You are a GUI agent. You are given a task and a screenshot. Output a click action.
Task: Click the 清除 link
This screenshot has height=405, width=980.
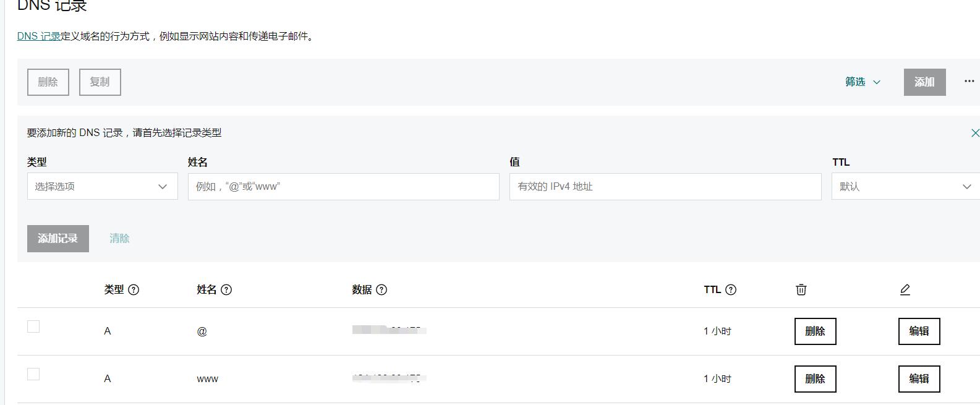[x=119, y=239]
